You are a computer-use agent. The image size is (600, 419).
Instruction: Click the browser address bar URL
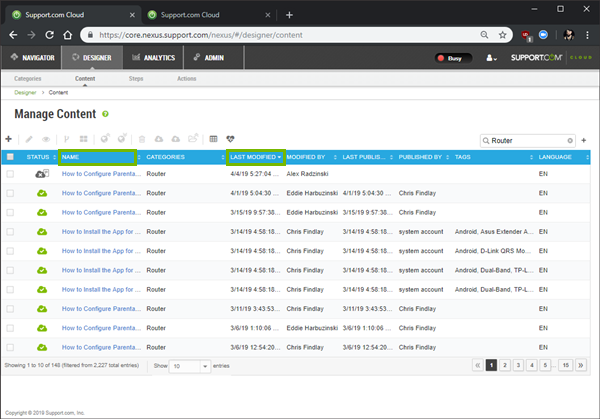coord(201,35)
